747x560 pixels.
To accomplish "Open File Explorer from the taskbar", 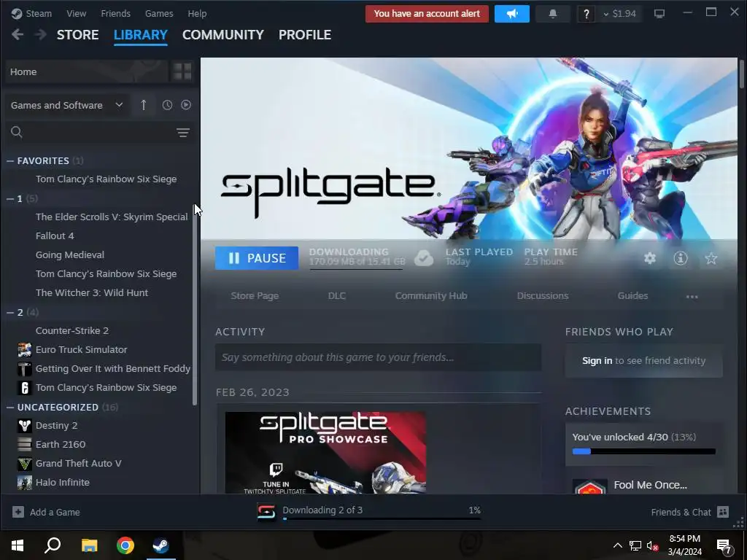I will click(89, 545).
